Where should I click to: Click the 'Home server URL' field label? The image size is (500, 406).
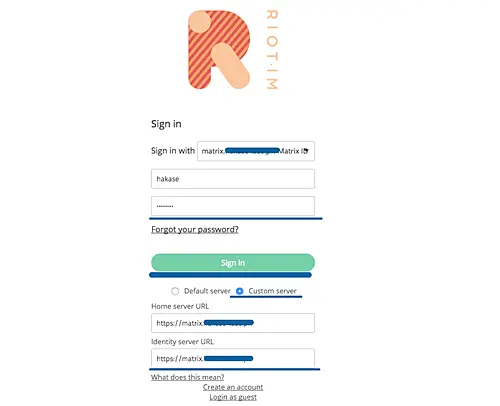[180, 306]
